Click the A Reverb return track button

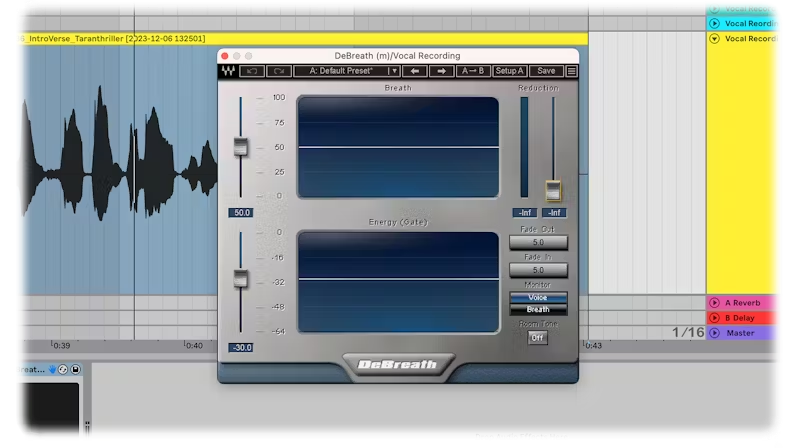point(715,303)
